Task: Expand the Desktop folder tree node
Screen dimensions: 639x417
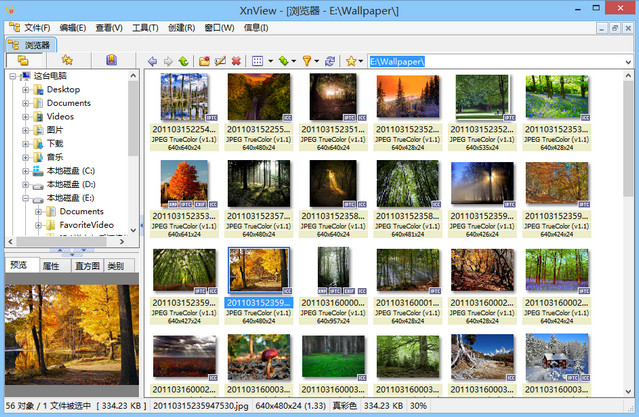Action: click(26, 89)
